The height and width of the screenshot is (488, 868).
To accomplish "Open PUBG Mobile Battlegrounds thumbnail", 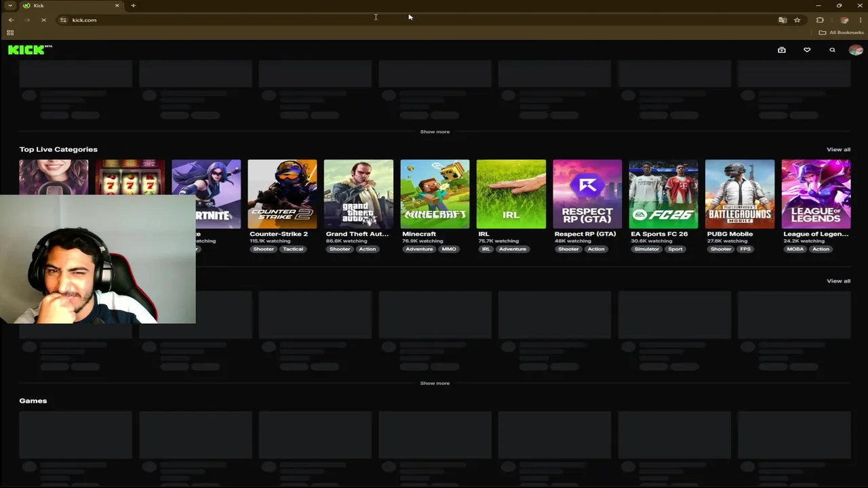I will [x=740, y=194].
